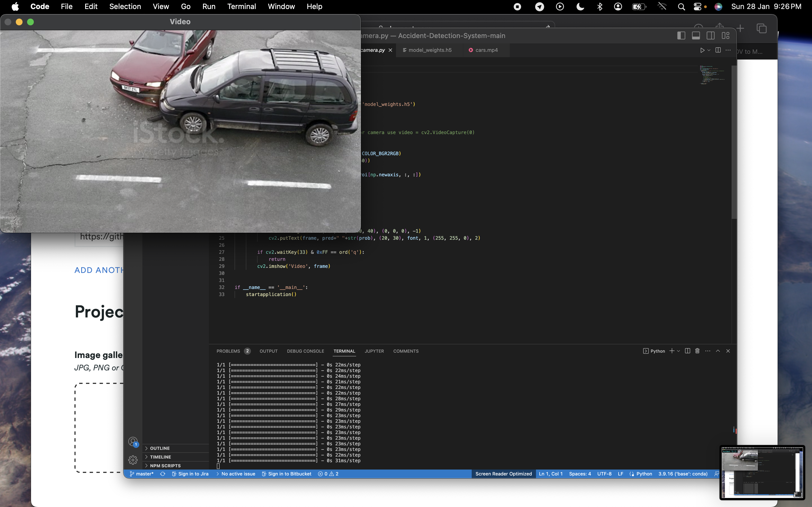Expand the TIMELINE section
The image size is (812, 507).
[160, 457]
